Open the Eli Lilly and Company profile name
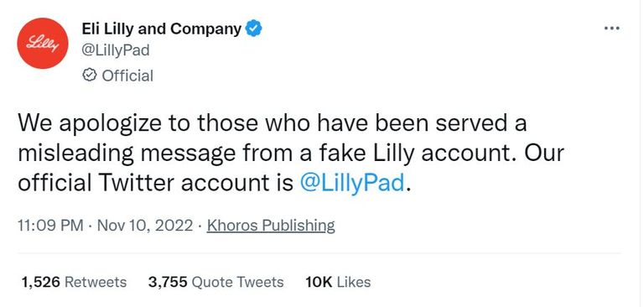Image resolution: width=644 pixels, height=307 pixels. (162, 29)
